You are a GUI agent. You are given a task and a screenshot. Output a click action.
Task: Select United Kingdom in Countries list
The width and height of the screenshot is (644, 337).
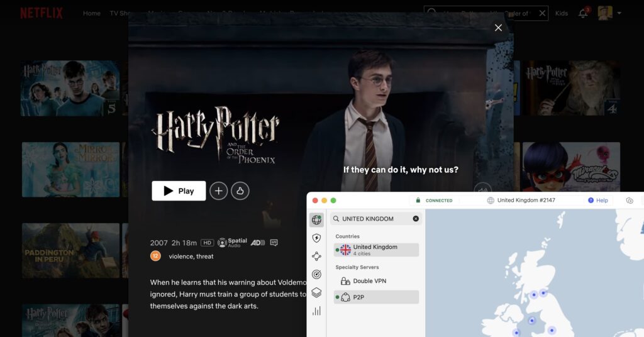click(x=376, y=250)
